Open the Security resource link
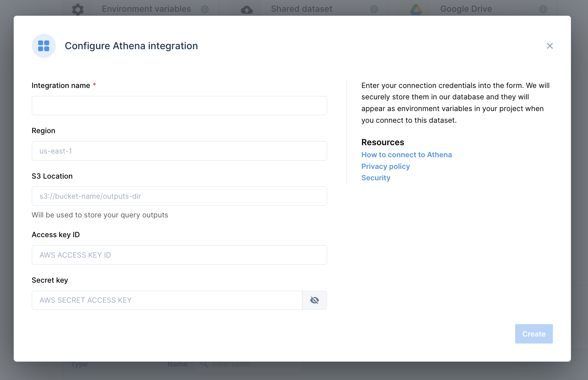This screenshot has width=588, height=380. 376,178
